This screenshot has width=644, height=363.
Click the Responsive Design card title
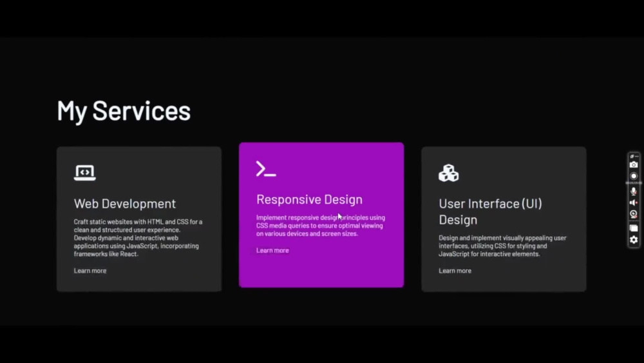309,199
